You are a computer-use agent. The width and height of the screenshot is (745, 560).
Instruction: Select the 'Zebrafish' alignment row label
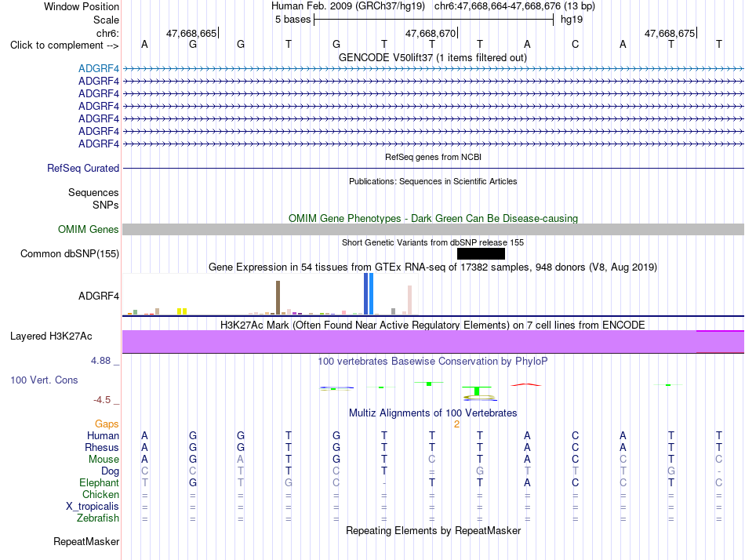[x=98, y=518]
